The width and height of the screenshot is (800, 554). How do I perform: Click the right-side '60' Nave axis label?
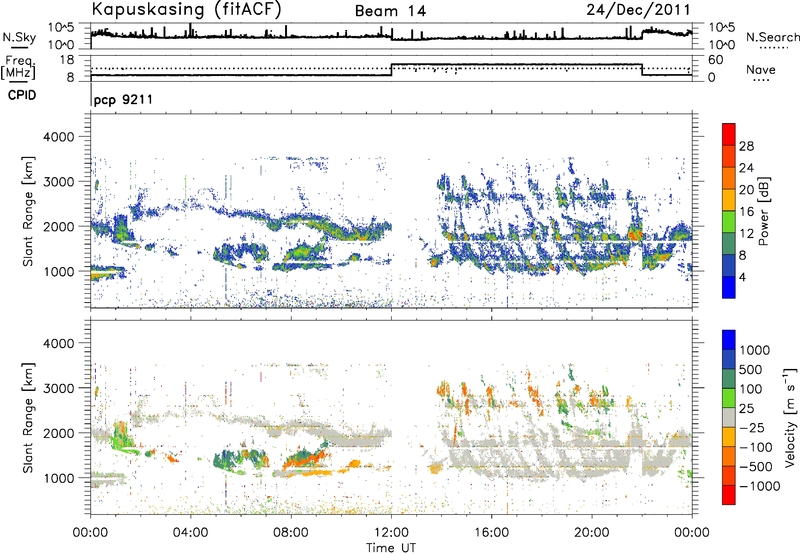[x=715, y=60]
